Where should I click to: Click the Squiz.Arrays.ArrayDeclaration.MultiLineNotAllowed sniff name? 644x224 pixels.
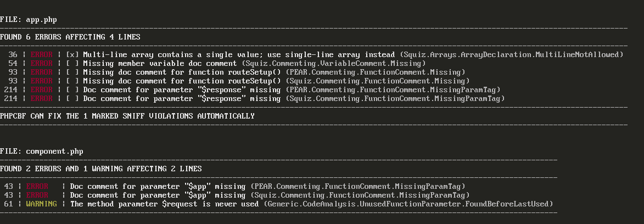pyautogui.click(x=511, y=55)
